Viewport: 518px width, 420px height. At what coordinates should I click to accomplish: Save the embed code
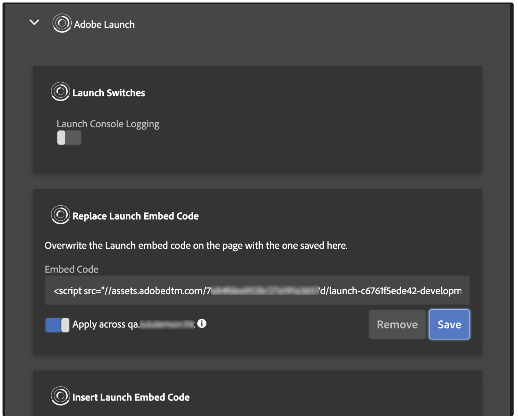click(x=449, y=325)
